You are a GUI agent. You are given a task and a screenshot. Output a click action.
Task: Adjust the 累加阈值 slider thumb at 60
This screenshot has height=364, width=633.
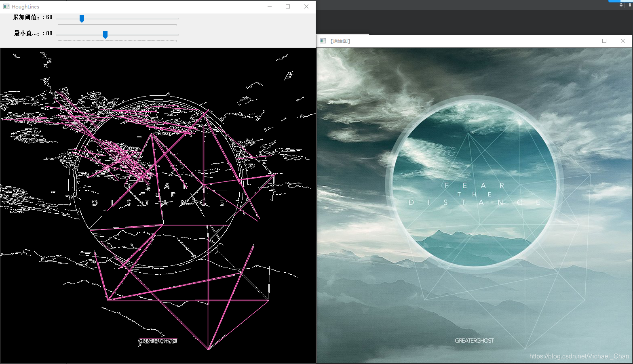click(x=82, y=19)
